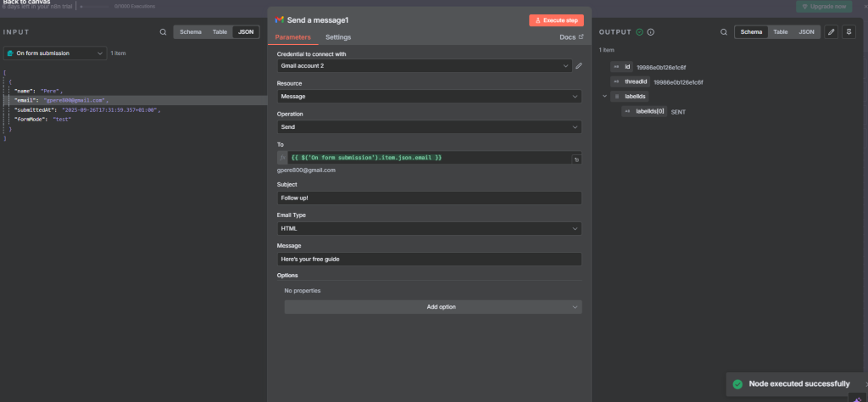Edit Gmail credential with pencil icon
Image resolution: width=868 pixels, height=402 pixels.
coord(579,66)
